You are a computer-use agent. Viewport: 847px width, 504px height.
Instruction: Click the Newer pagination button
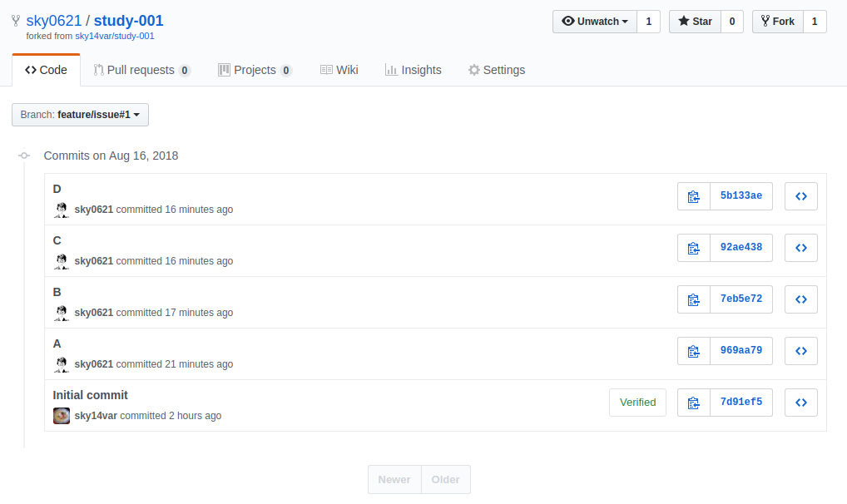[x=394, y=480]
